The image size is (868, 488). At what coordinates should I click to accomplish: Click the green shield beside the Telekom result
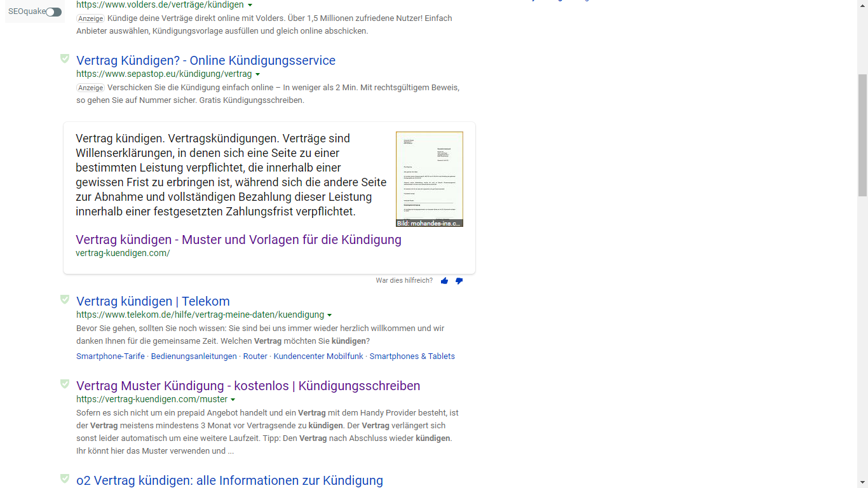click(65, 299)
